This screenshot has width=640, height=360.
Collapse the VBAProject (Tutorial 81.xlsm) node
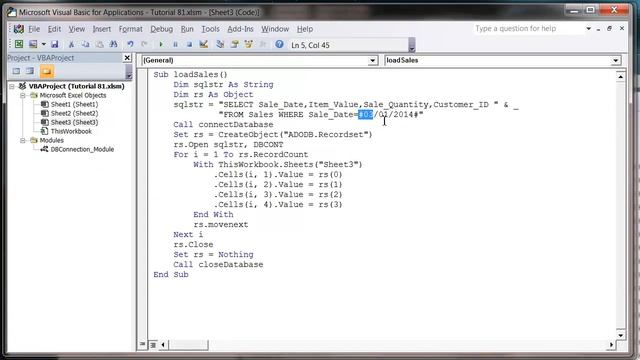12,86
